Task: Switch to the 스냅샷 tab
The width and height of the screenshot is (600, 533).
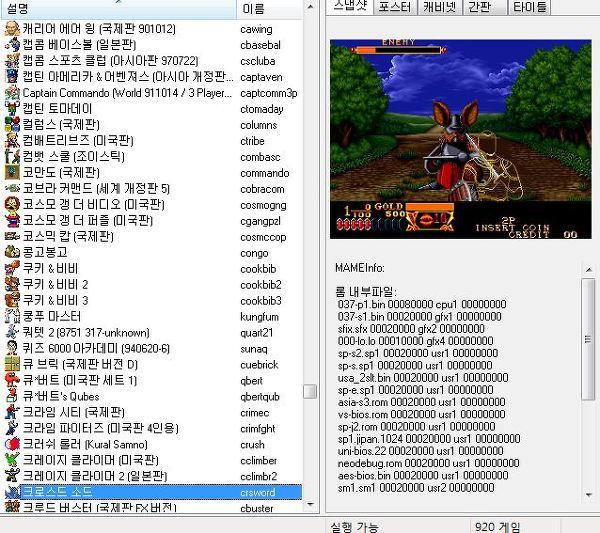Action: point(350,7)
